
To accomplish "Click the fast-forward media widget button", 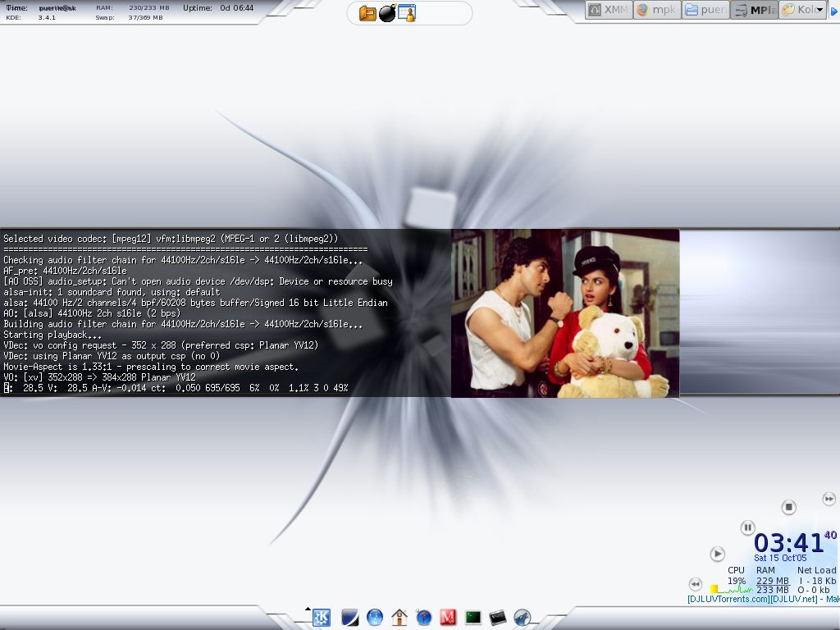I will pos(829,500).
